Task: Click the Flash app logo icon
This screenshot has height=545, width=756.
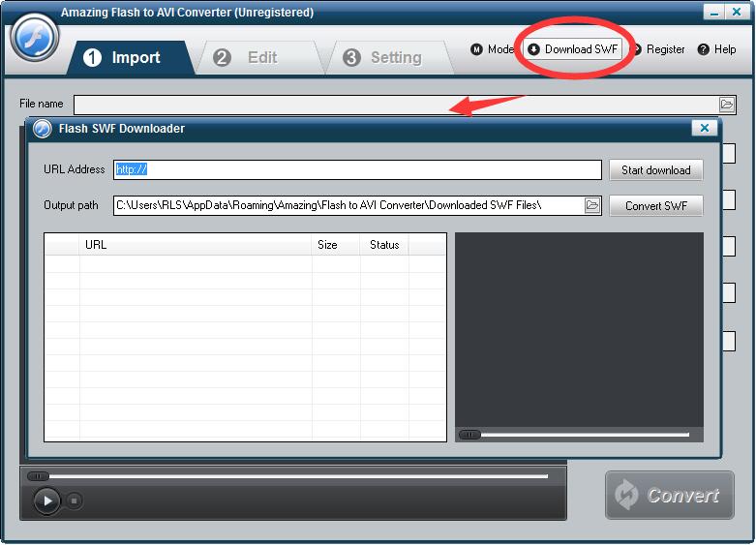Action: coord(35,37)
